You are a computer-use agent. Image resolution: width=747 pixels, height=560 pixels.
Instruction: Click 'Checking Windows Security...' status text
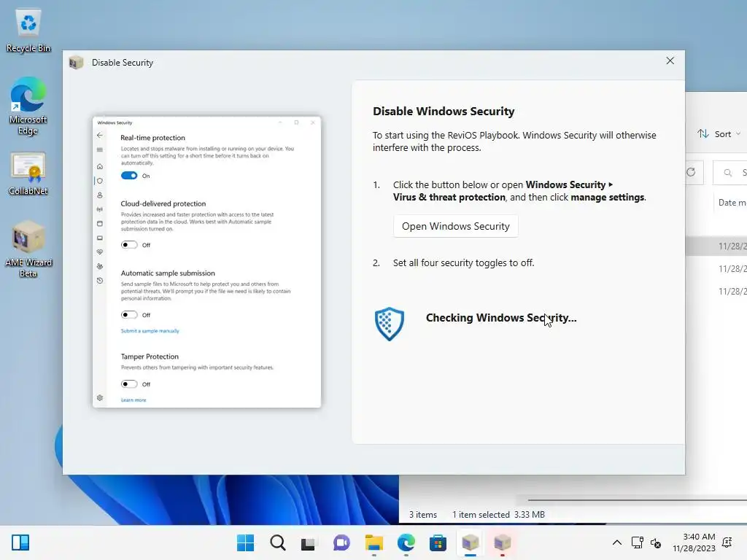click(501, 318)
